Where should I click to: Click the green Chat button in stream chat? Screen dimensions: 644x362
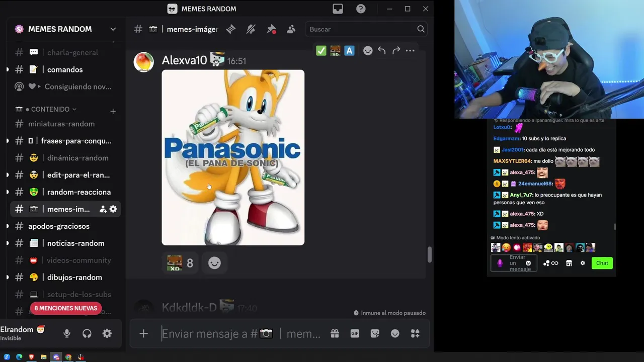[602, 263]
